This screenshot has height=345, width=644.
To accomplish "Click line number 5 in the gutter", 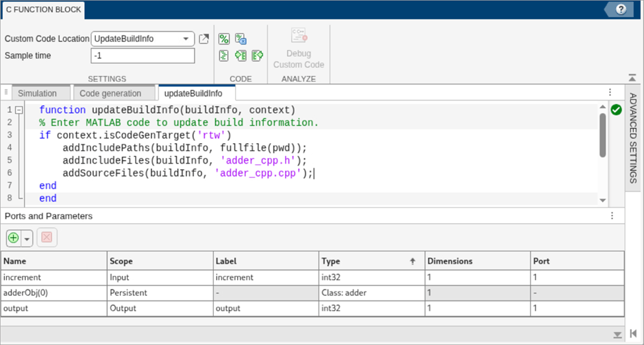I will pyautogui.click(x=9, y=160).
